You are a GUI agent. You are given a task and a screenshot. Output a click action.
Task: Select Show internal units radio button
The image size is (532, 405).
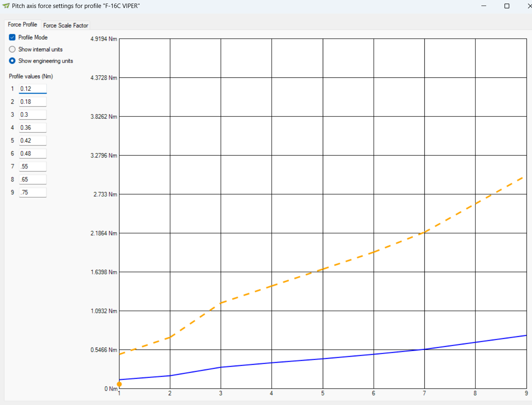coord(12,49)
